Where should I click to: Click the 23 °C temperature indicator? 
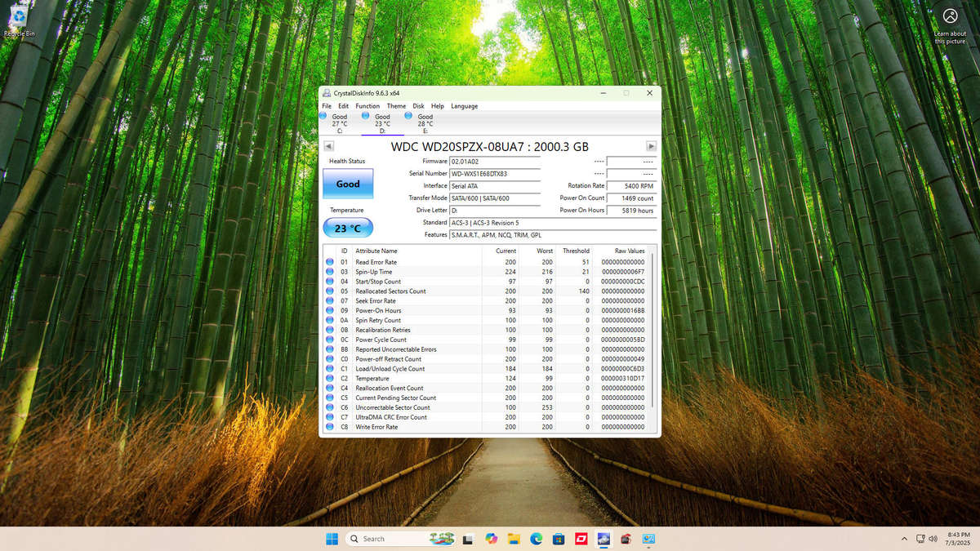(x=348, y=229)
